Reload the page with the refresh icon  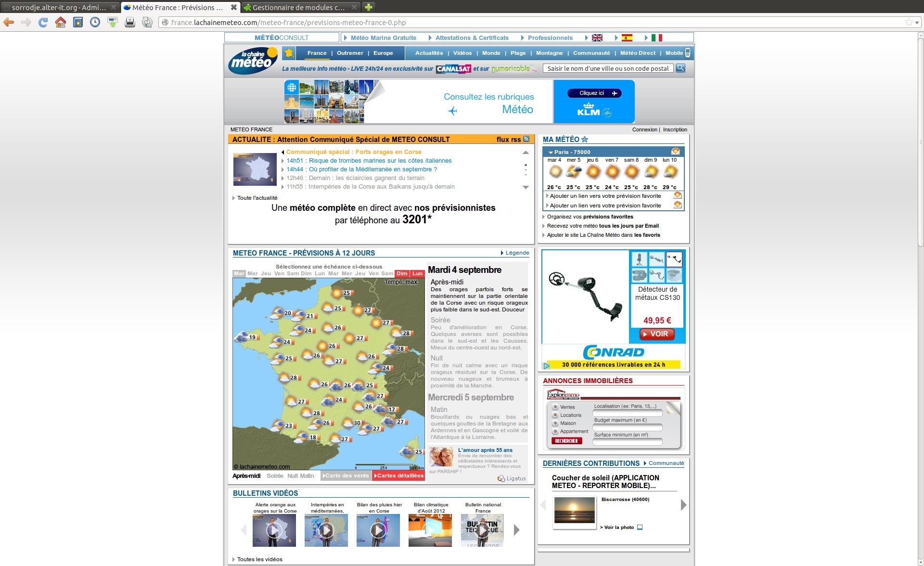(43, 22)
